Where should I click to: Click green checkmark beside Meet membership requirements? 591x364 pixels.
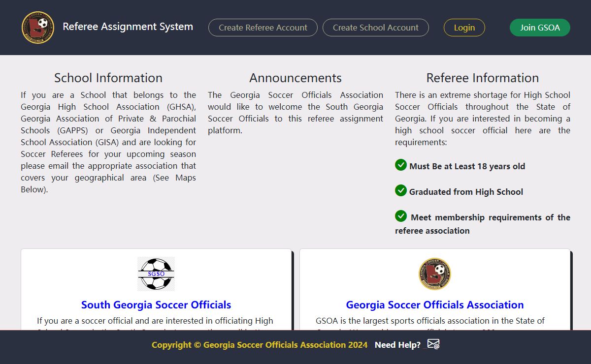click(x=401, y=216)
